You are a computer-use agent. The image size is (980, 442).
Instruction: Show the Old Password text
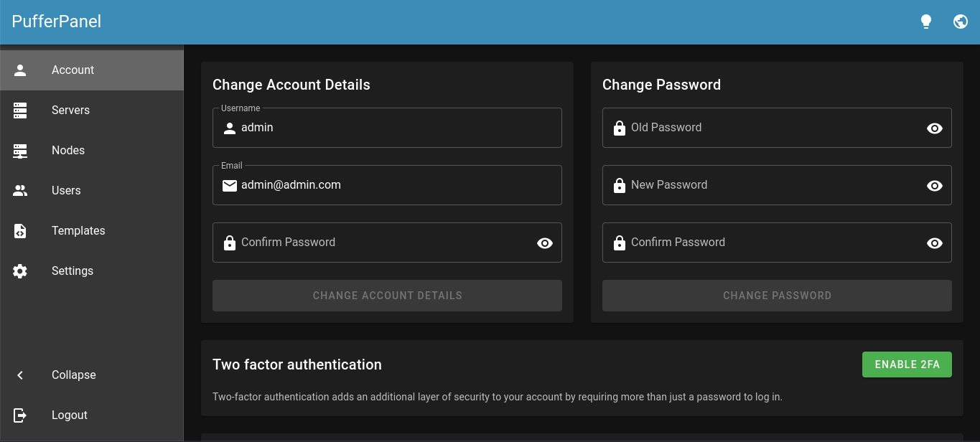tap(934, 128)
